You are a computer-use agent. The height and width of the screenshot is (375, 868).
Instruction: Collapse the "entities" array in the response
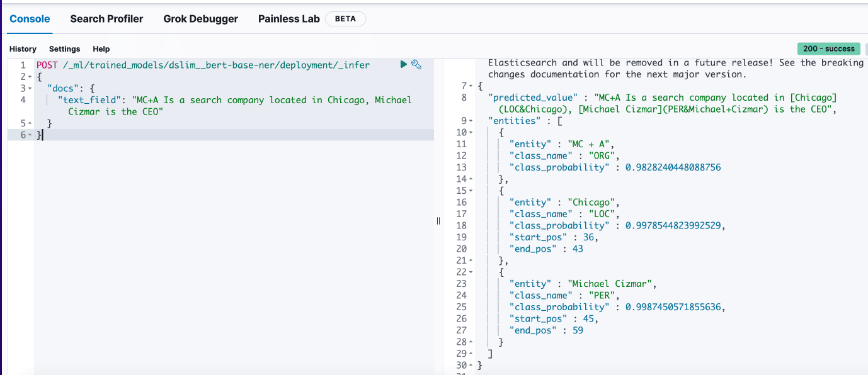[471, 121]
